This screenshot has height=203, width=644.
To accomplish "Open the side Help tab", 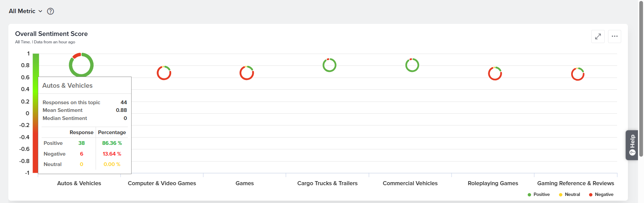I will tap(632, 145).
